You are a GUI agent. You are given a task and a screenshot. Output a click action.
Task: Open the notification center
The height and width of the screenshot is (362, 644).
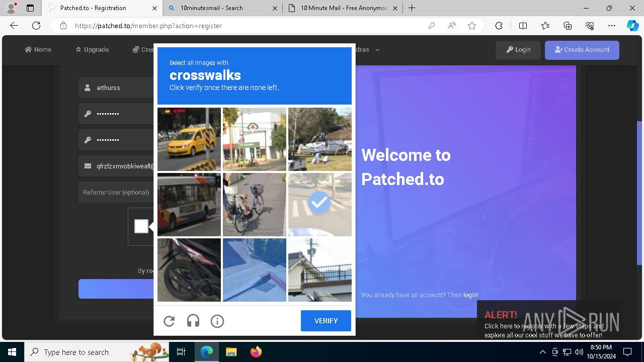tap(627, 352)
